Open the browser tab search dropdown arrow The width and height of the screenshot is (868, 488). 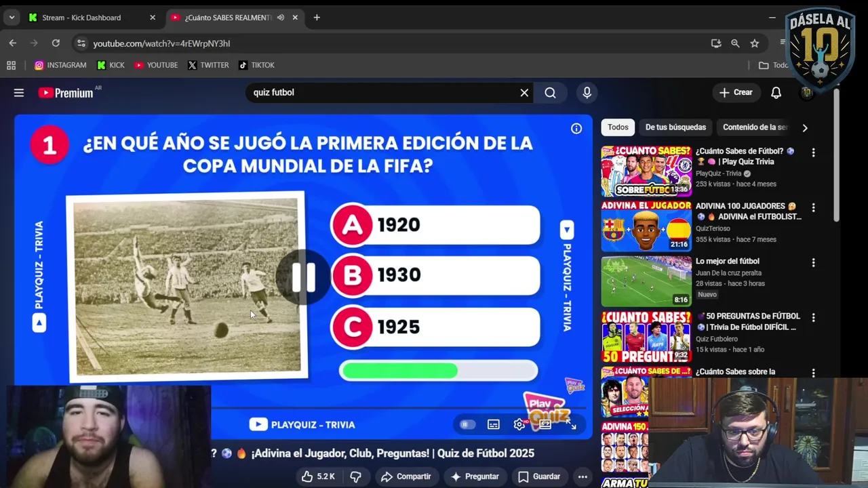(12, 18)
